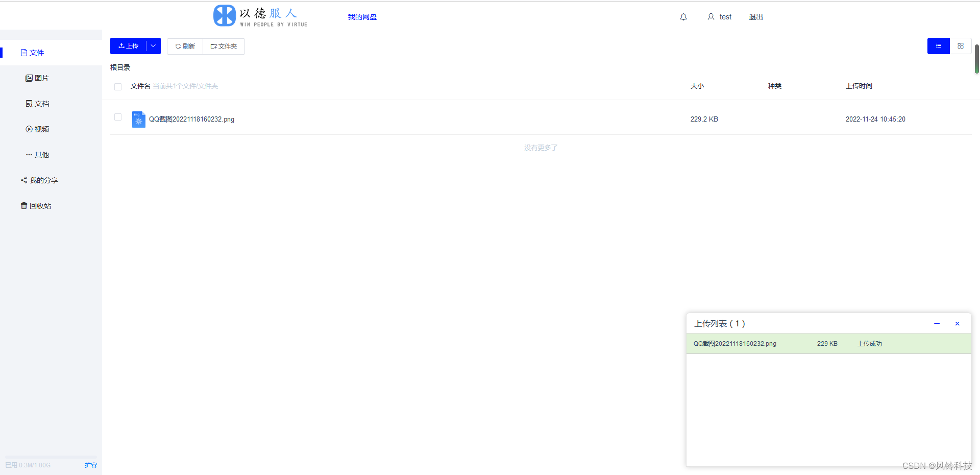Close the 上传列表 upload panel
The image size is (980, 475).
pos(958,323)
